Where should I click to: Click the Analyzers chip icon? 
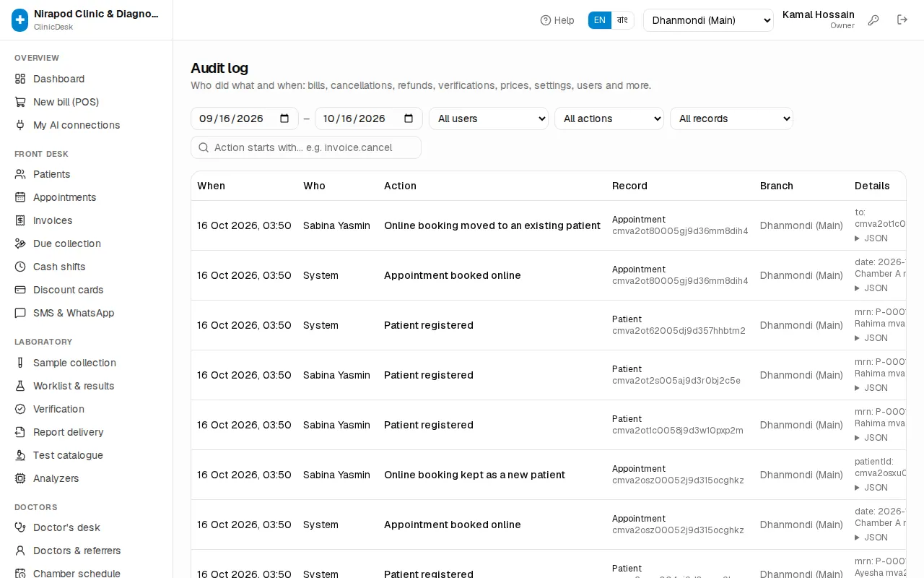pyautogui.click(x=20, y=478)
